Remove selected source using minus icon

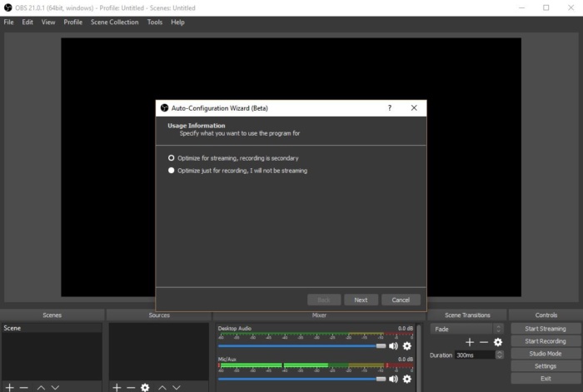point(131,387)
